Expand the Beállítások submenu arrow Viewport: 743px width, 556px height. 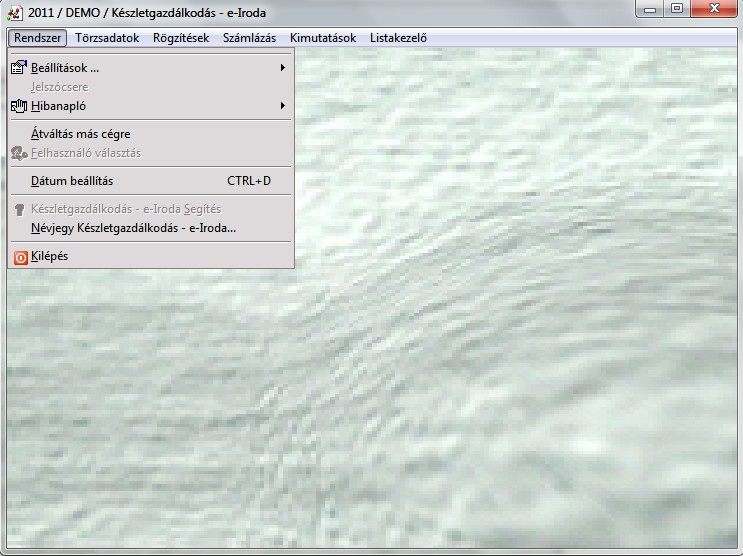[283, 68]
